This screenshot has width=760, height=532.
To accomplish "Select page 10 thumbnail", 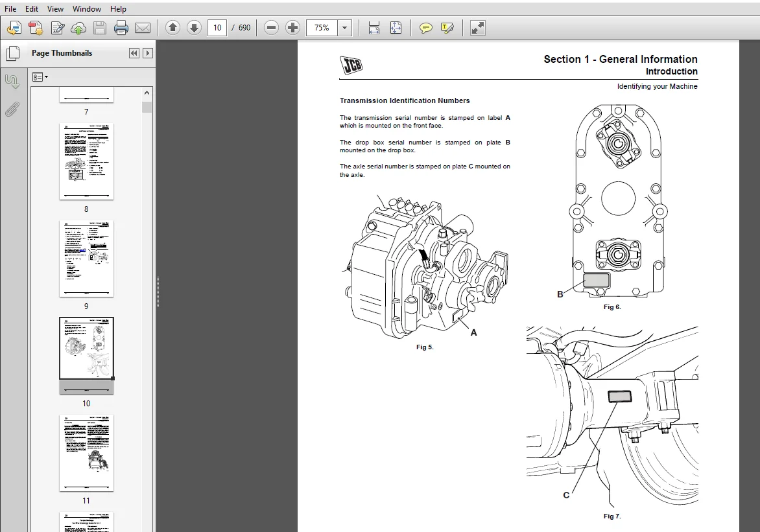I will pyautogui.click(x=86, y=356).
